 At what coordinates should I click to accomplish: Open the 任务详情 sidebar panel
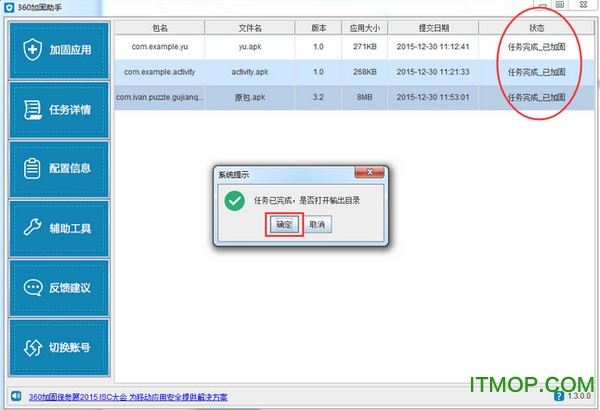[x=59, y=110]
